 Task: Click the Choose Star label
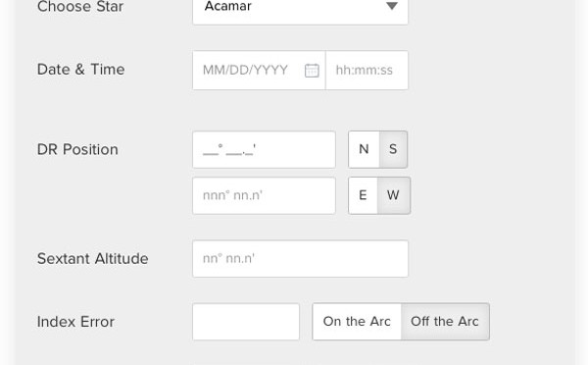pos(80,7)
